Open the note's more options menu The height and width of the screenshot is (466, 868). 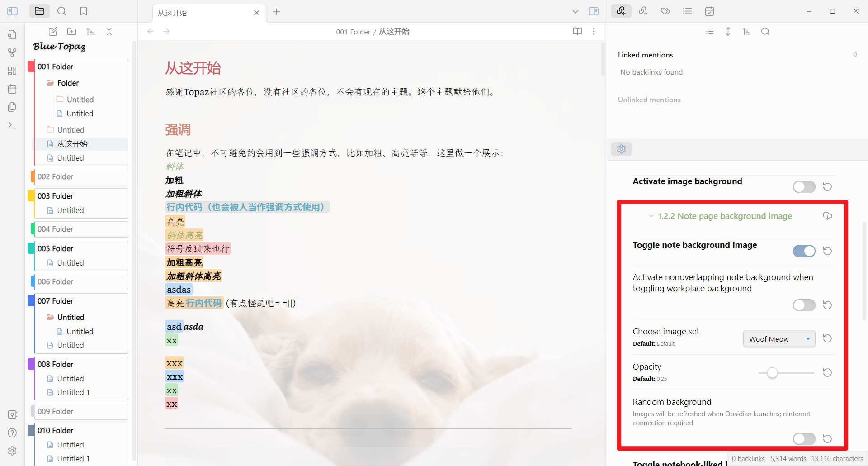pyautogui.click(x=594, y=31)
